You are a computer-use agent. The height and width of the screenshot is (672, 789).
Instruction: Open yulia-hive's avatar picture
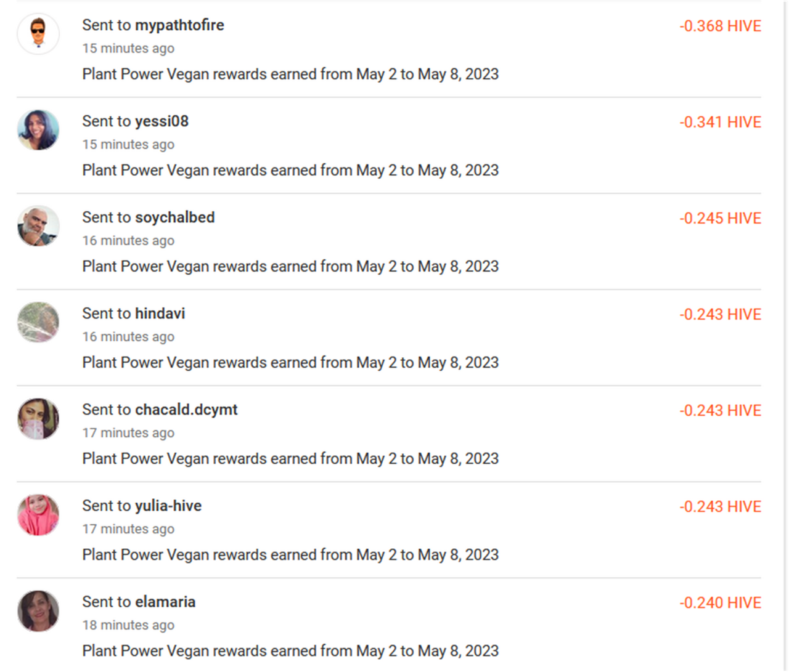point(38,514)
